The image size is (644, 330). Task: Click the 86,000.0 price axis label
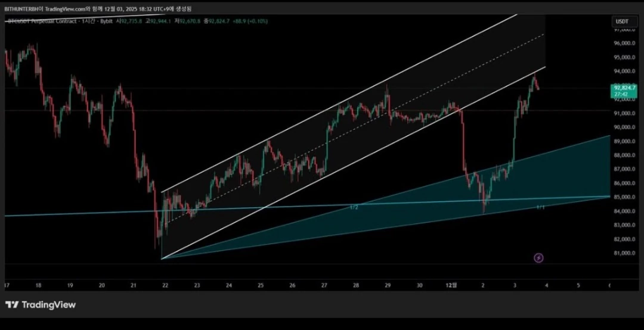point(624,183)
